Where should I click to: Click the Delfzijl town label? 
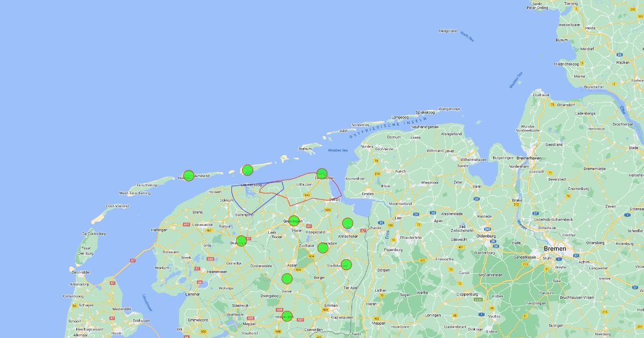pyautogui.click(x=335, y=199)
